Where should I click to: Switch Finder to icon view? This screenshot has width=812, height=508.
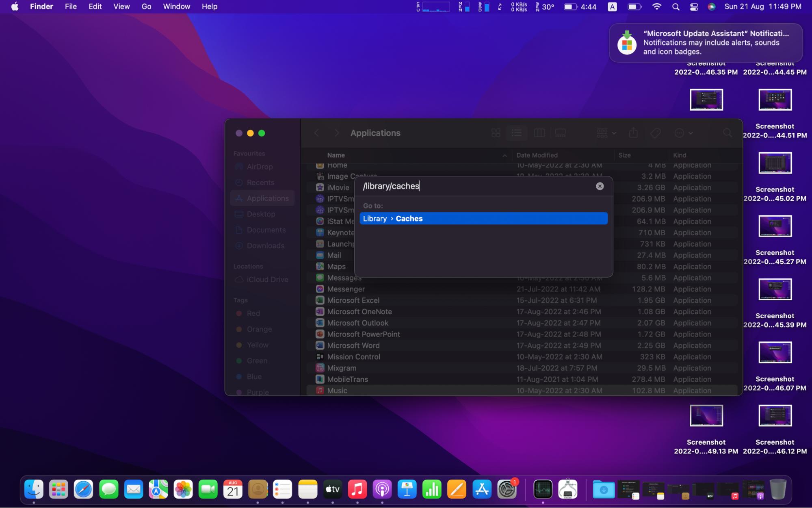[x=496, y=133]
